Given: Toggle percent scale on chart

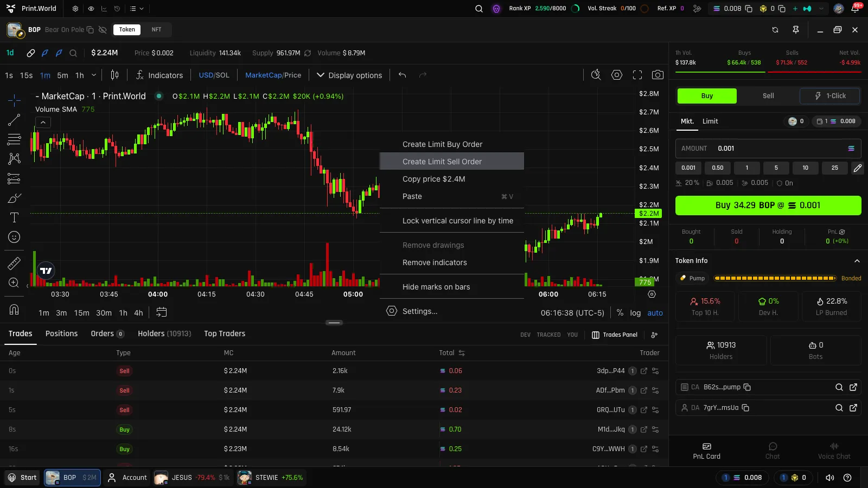Looking at the screenshot, I should (620, 313).
